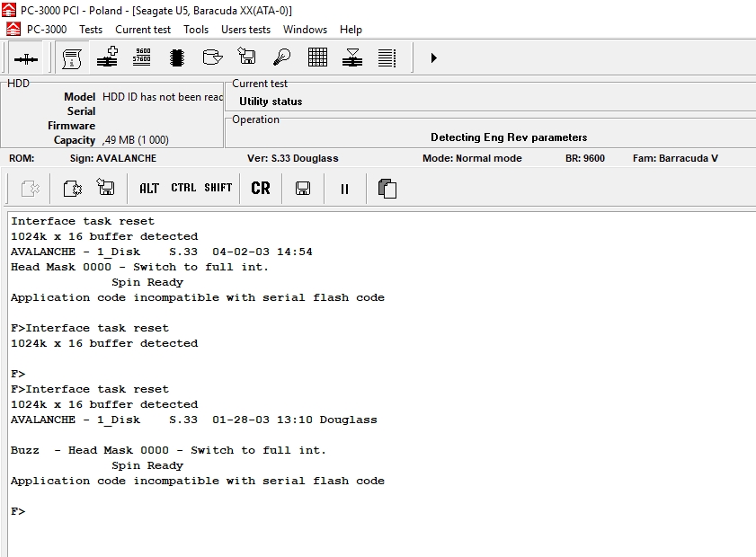756x557 pixels.
Task: Click the last F> terminal prompt
Action: point(18,511)
